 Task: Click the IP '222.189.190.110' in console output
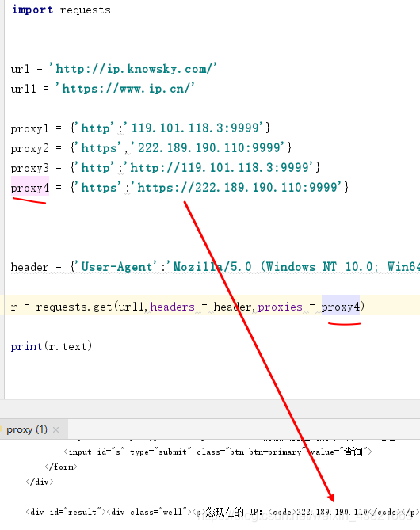[x=332, y=512]
